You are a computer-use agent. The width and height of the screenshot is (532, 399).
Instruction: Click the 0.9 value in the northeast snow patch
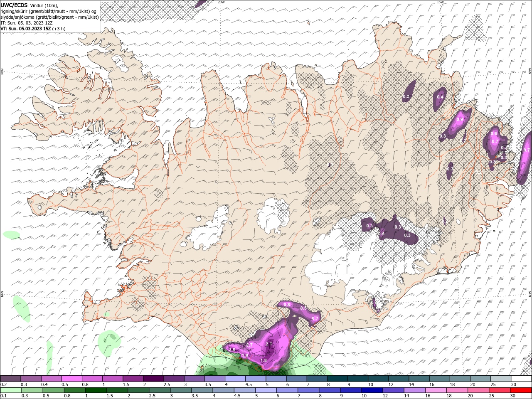click(x=459, y=119)
